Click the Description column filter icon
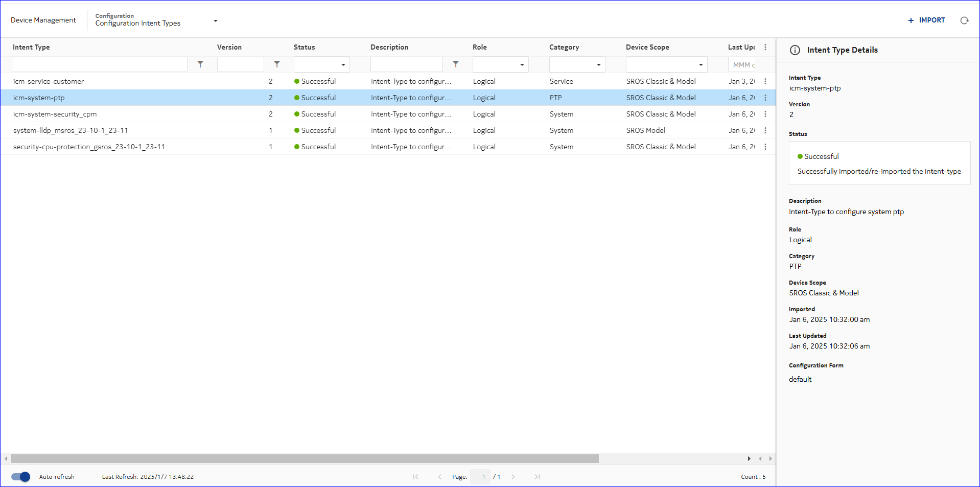The image size is (980, 487). pyautogui.click(x=456, y=64)
